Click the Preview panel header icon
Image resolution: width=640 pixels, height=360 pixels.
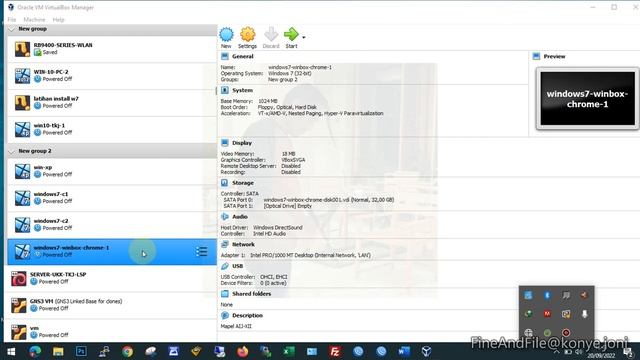coord(536,56)
